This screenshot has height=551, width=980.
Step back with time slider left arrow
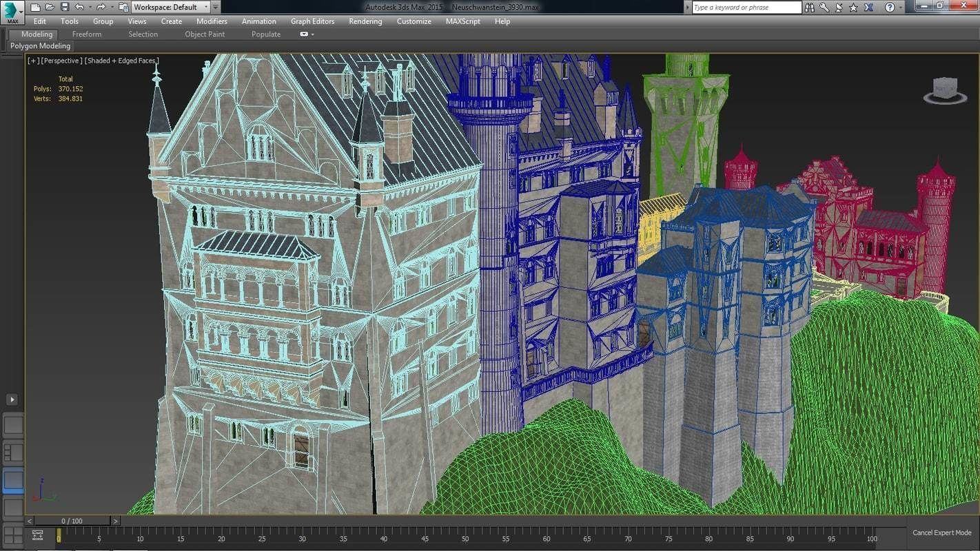tap(30, 521)
